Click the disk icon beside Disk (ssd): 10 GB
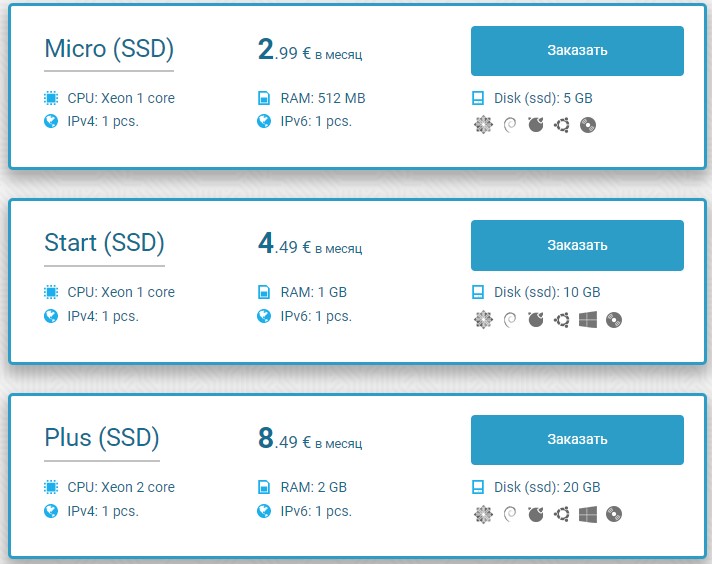The image size is (712, 564). [478, 292]
